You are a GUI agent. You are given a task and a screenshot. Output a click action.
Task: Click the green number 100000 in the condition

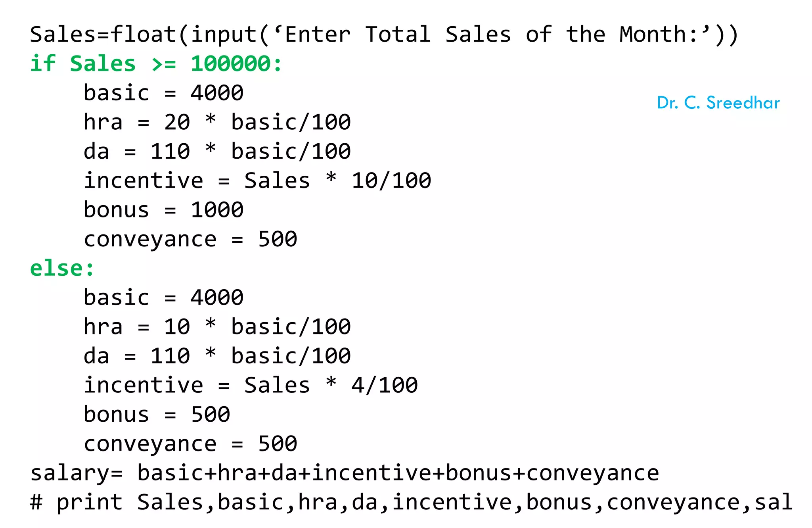click(x=231, y=64)
